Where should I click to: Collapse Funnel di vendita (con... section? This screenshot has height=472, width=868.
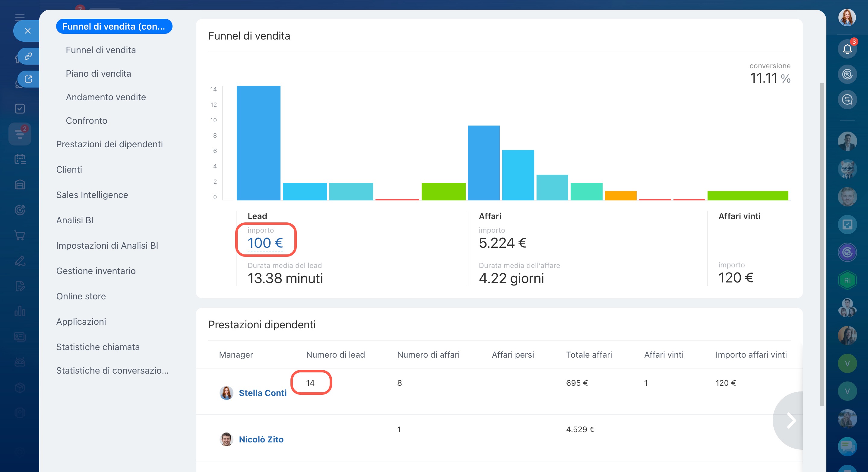(x=114, y=26)
